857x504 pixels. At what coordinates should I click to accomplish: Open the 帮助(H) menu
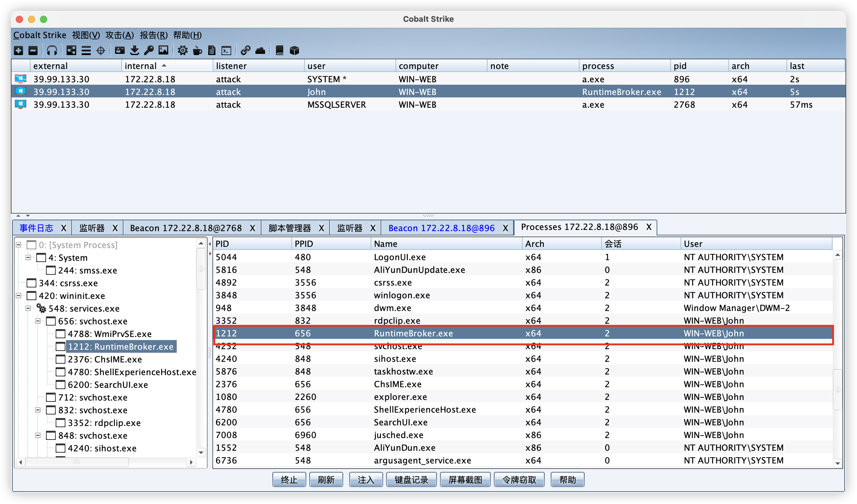187,35
